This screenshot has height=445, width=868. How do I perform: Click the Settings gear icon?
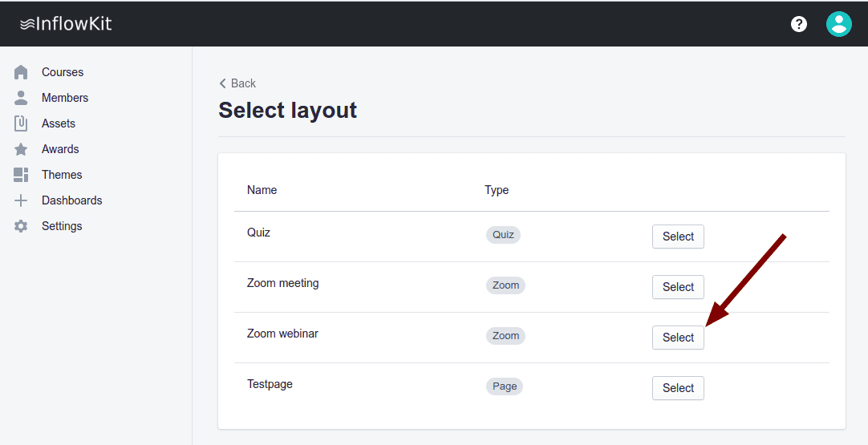[x=22, y=226]
